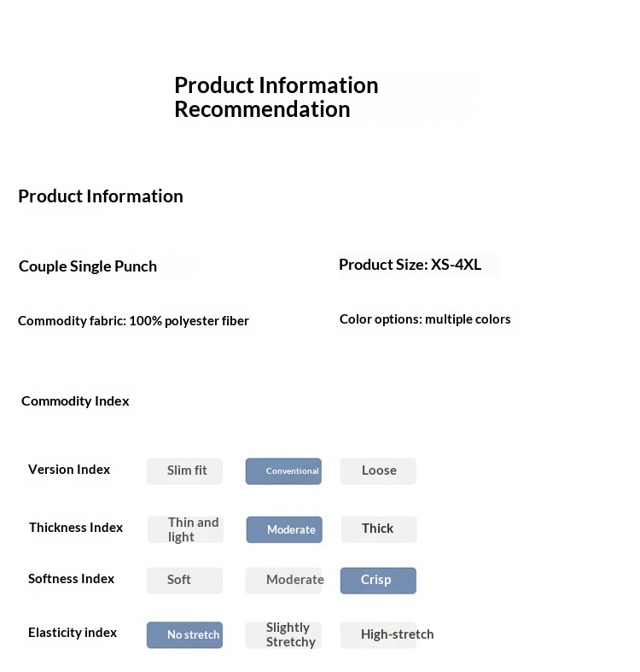Screen dimensions: 640x672
Task: Pick the High-stretch elasticity option
Action: (379, 635)
